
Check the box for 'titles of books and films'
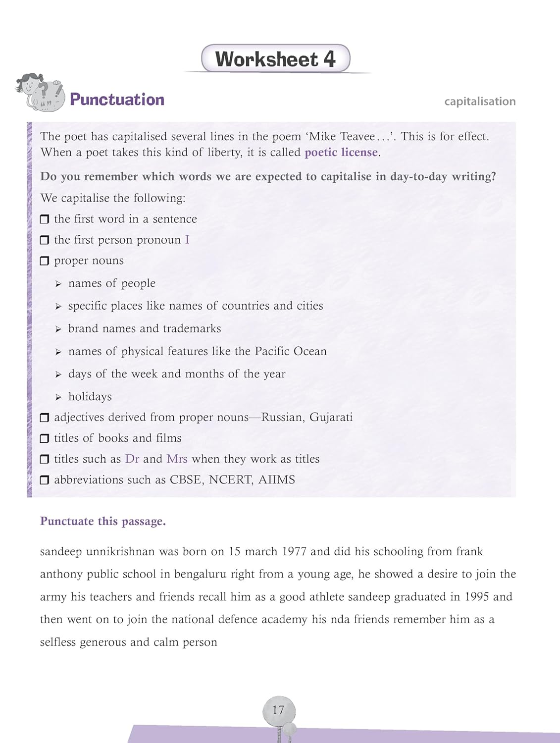coord(45,438)
